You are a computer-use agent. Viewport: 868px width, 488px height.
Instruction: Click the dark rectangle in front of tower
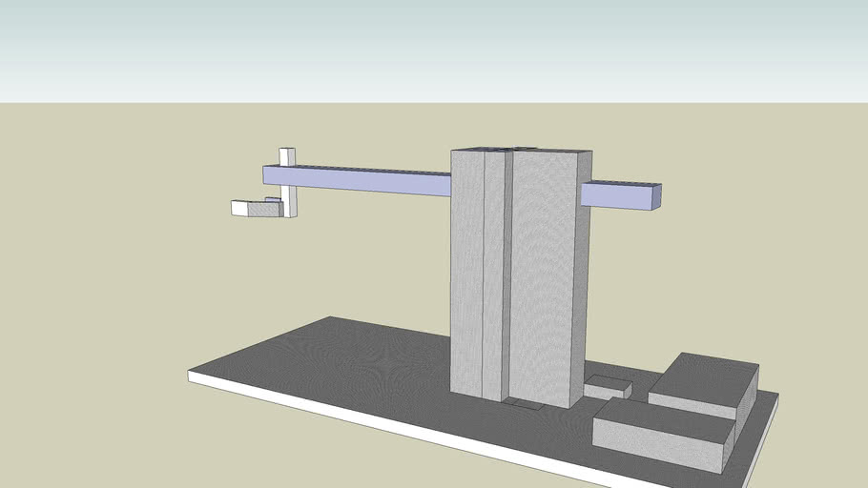point(523,404)
